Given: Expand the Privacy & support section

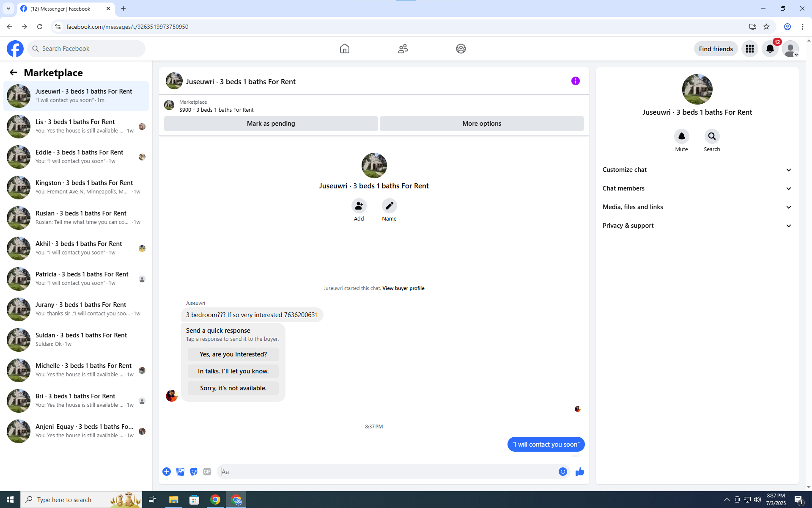Looking at the screenshot, I should pyautogui.click(x=697, y=226).
